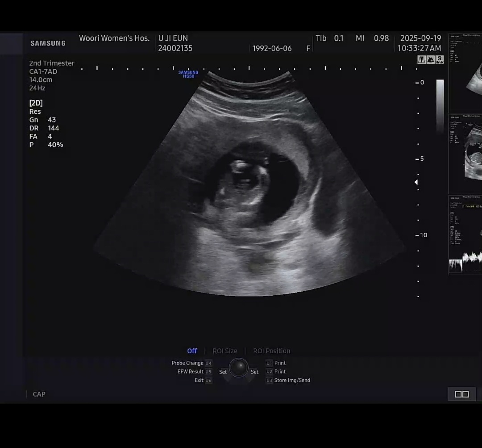The width and height of the screenshot is (482, 448).
Task: Click the first dual-cone icon near timestamp
Action: pyautogui.click(x=421, y=60)
